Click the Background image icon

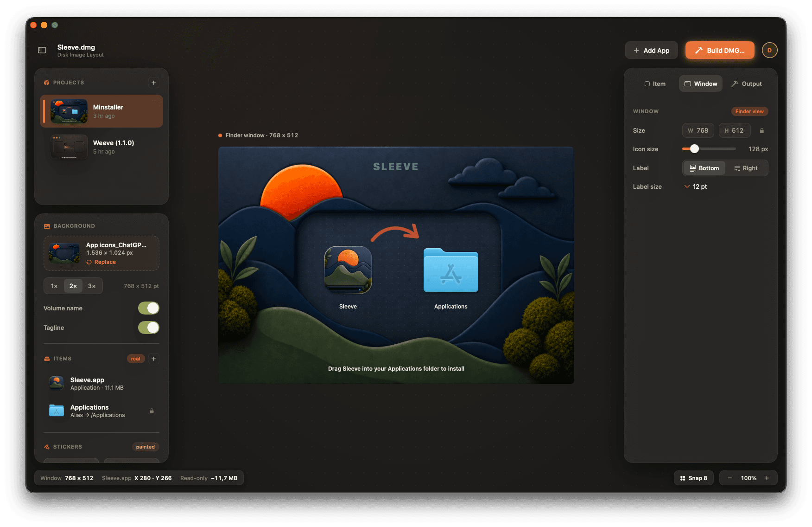click(x=47, y=226)
